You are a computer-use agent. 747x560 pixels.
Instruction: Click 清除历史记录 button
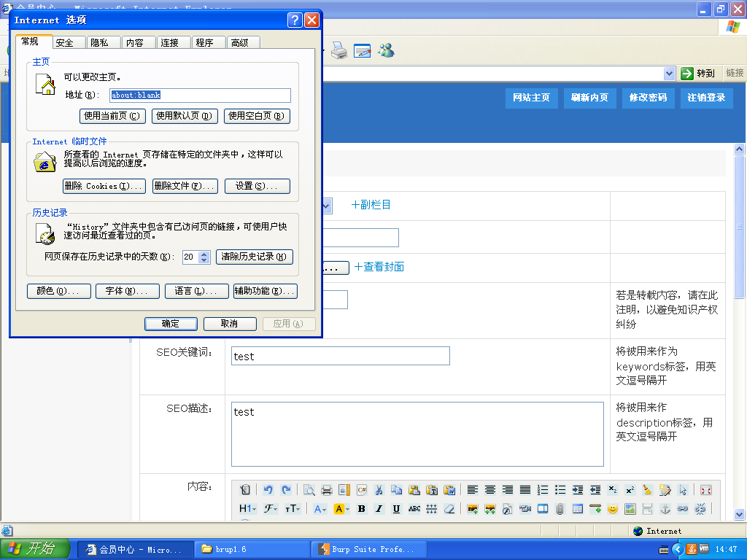254,257
